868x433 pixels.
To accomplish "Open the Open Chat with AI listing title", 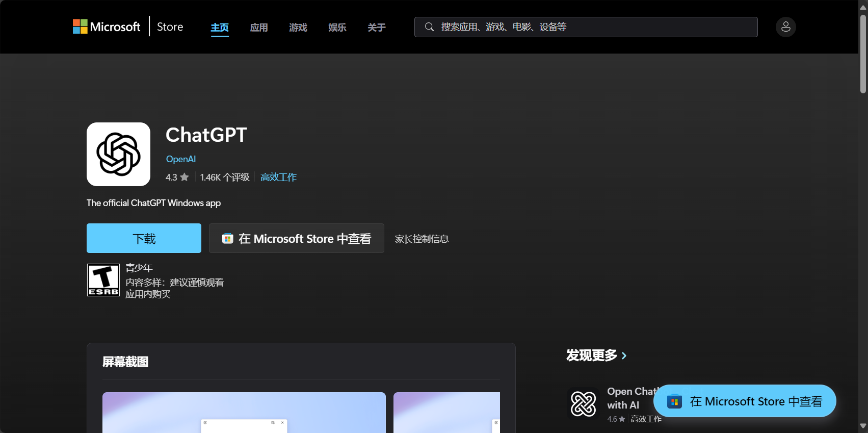I will 630,398.
